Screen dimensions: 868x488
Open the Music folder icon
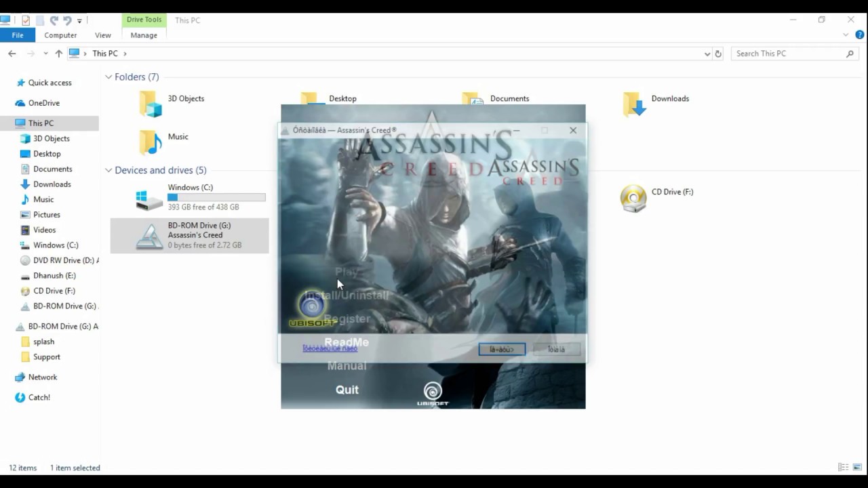151,142
